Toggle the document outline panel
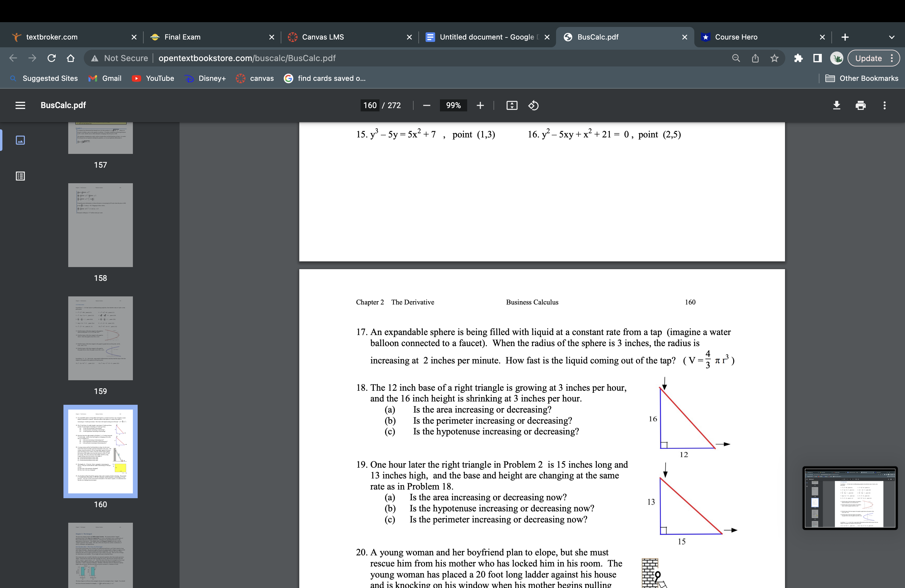This screenshot has height=588, width=905. 20,176
